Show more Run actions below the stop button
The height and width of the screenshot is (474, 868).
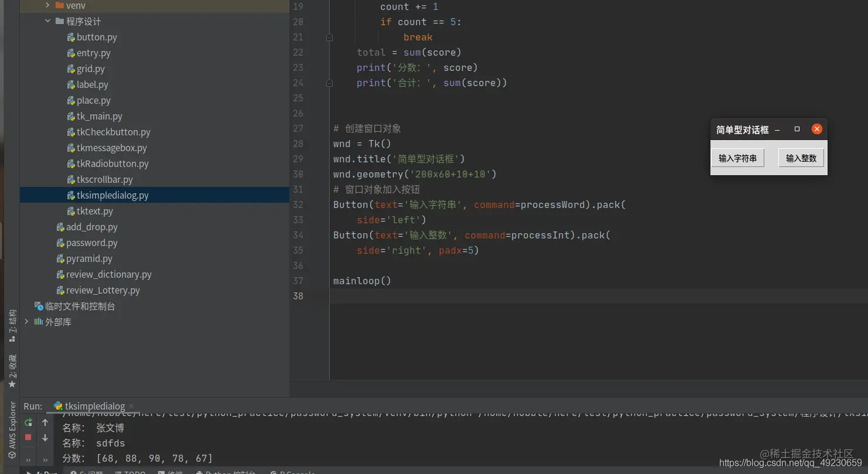(28, 460)
